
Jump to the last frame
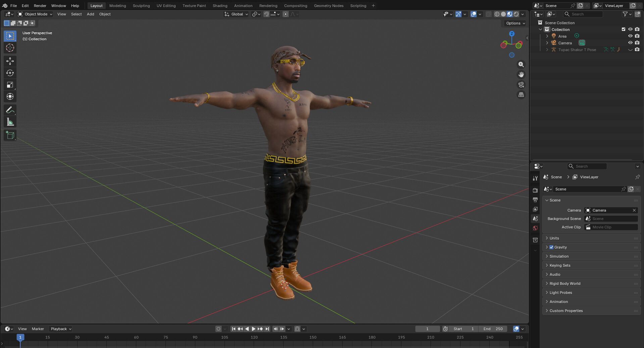pos(267,329)
